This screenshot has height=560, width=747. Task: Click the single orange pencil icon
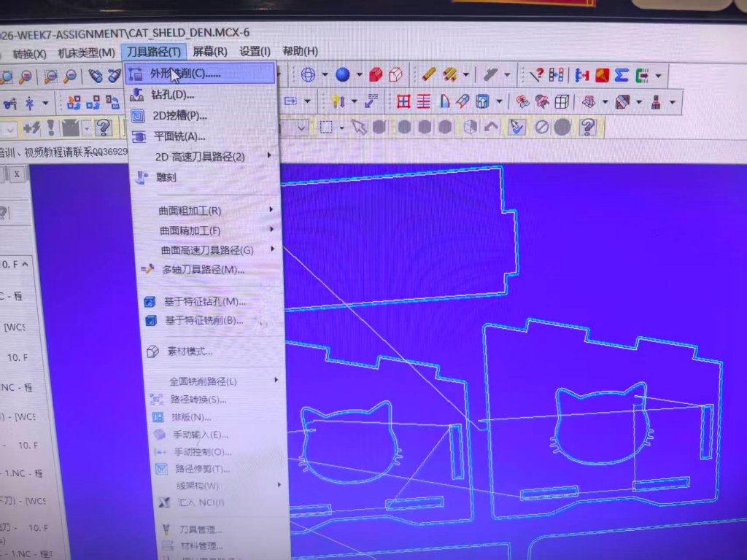(x=428, y=74)
